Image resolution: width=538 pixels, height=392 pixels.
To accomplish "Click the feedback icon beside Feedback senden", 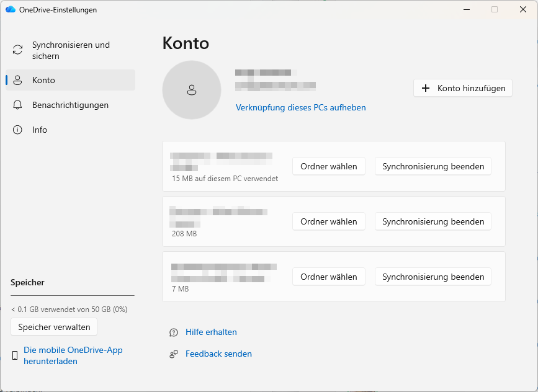I will click(174, 354).
